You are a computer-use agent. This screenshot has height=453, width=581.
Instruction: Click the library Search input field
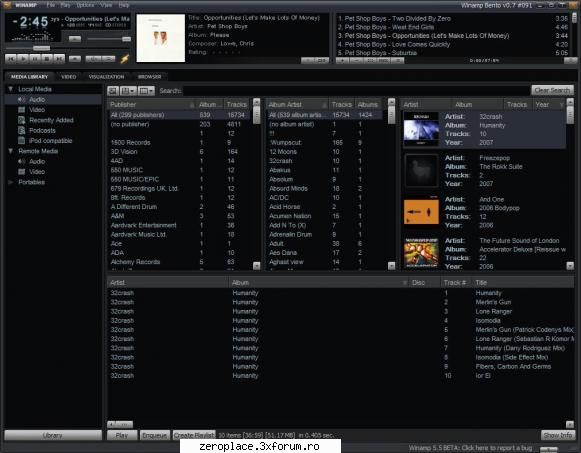pos(356,90)
